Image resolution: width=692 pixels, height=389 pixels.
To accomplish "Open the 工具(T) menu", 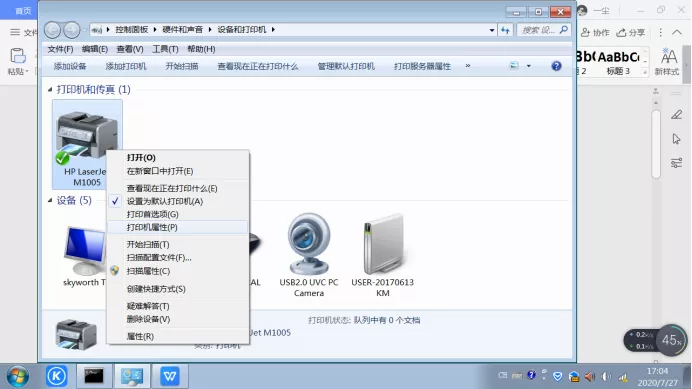I will pos(165,49).
